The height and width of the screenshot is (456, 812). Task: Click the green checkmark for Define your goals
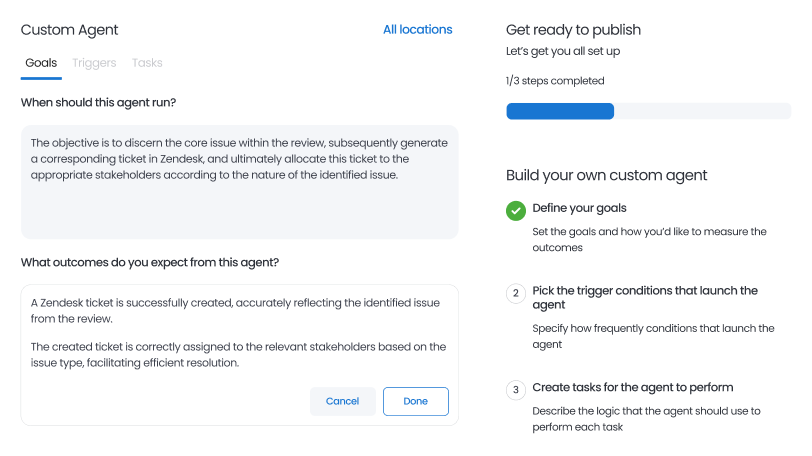pyautogui.click(x=516, y=211)
